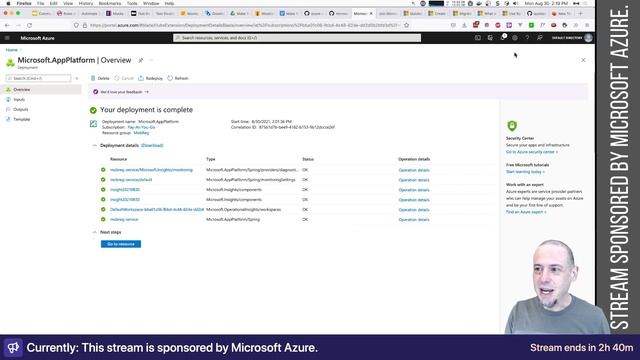This screenshot has width=640, height=360.
Task: Focus the left menu search field
Action: [38, 78]
